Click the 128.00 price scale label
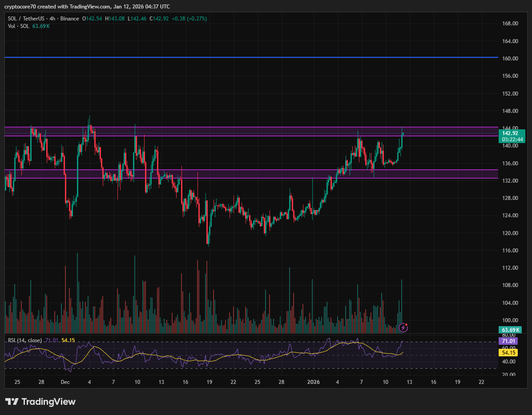532x415 pixels. pos(510,198)
